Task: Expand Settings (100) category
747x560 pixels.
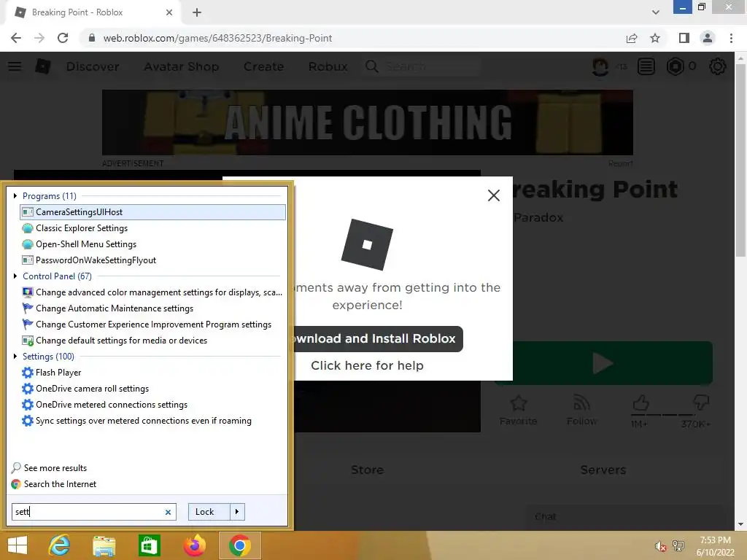Action: point(15,356)
